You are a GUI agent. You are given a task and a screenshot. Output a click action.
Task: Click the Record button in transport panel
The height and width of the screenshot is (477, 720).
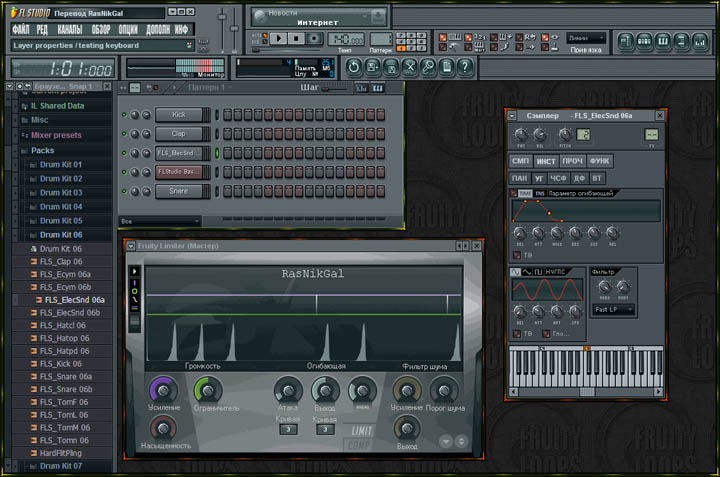click(315, 39)
